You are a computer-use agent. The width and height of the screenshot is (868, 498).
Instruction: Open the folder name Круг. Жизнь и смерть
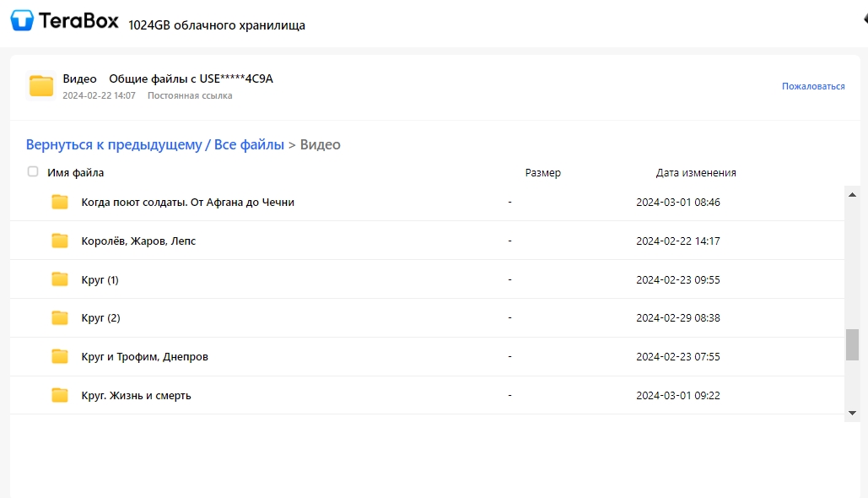[136, 396]
